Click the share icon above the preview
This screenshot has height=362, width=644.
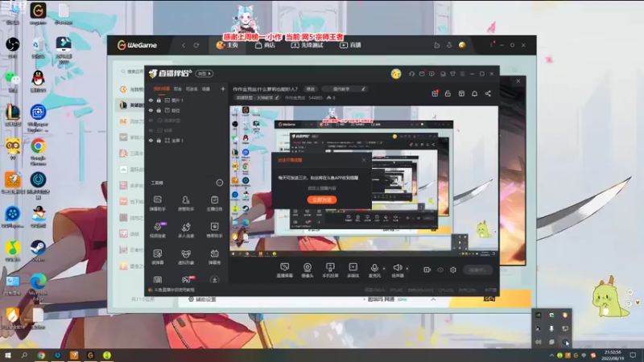488,93
